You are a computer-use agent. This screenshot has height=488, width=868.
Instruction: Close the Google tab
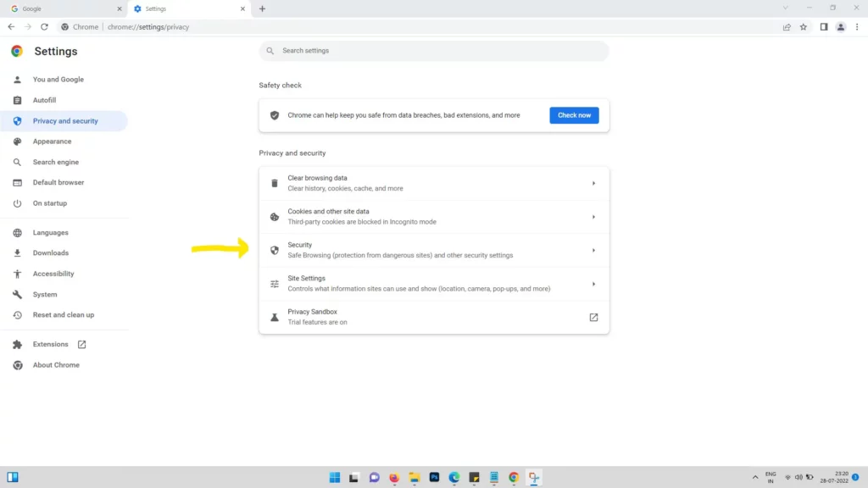click(x=119, y=8)
